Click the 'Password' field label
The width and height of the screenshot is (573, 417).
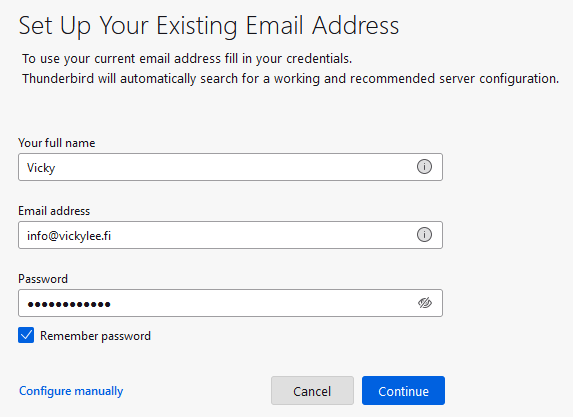point(43,279)
